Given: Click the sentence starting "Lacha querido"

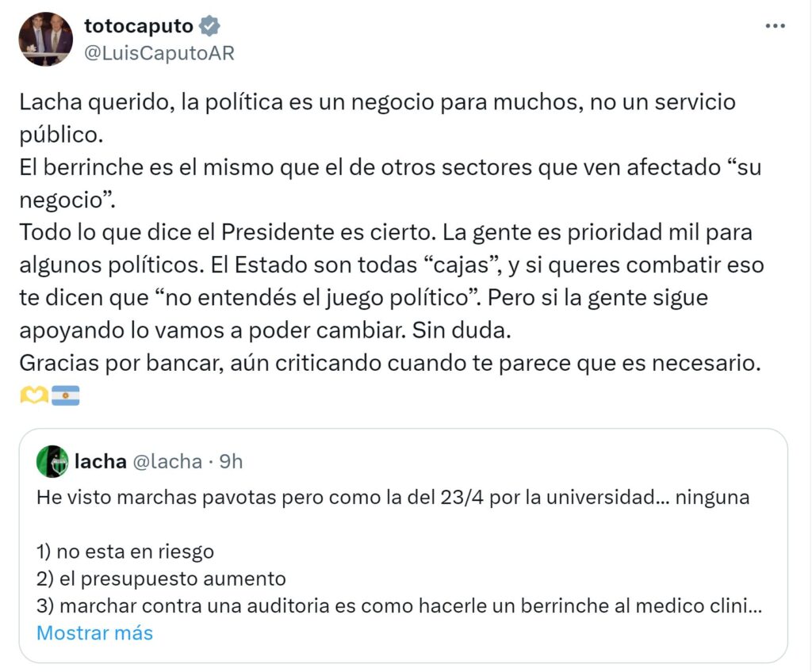Looking at the screenshot, I should [x=377, y=102].
